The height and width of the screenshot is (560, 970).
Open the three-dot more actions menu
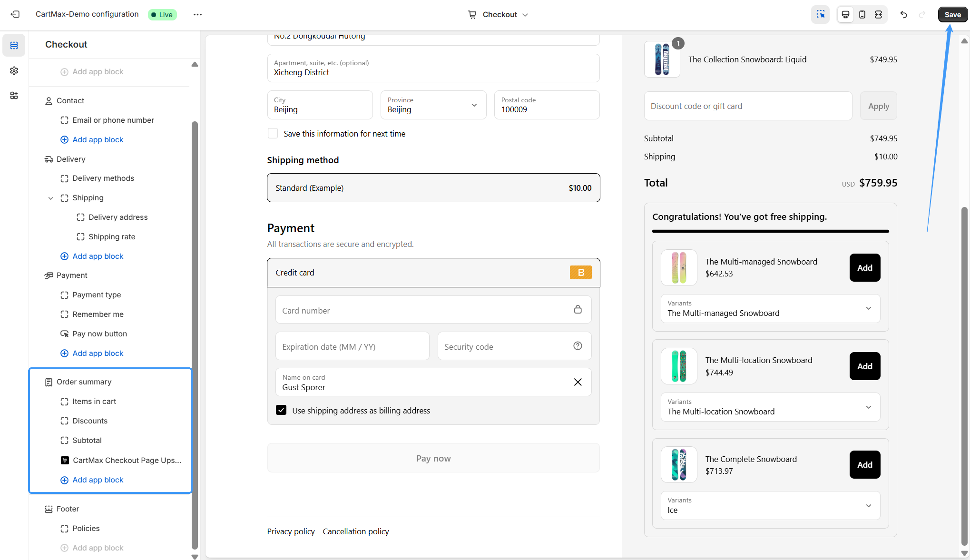click(x=197, y=14)
